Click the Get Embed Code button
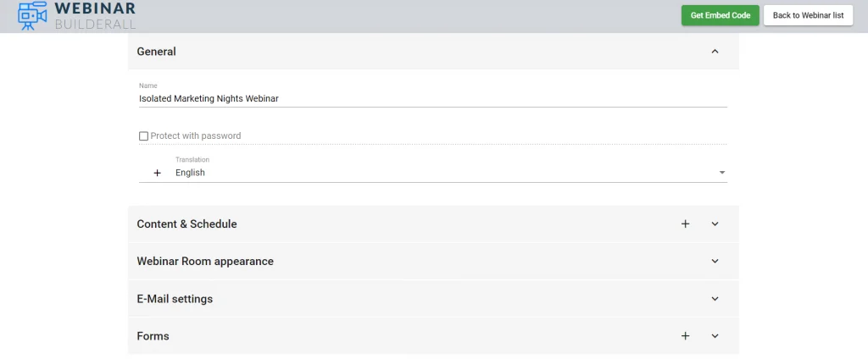The image size is (868, 359). [x=720, y=15]
